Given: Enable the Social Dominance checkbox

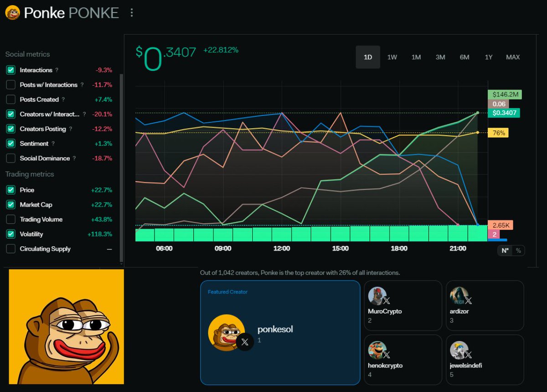Looking at the screenshot, I should click(x=10, y=158).
